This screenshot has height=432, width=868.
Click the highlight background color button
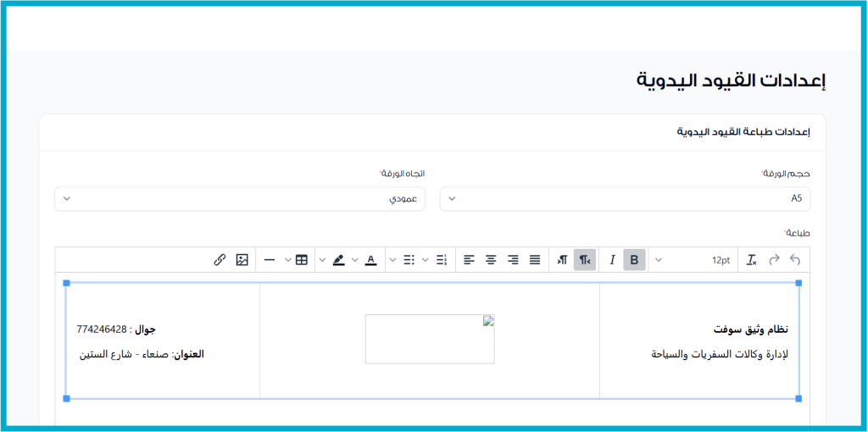(x=339, y=260)
